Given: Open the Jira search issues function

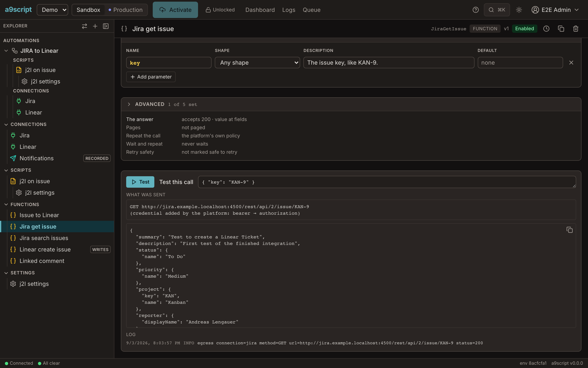Looking at the screenshot, I should pos(44,238).
